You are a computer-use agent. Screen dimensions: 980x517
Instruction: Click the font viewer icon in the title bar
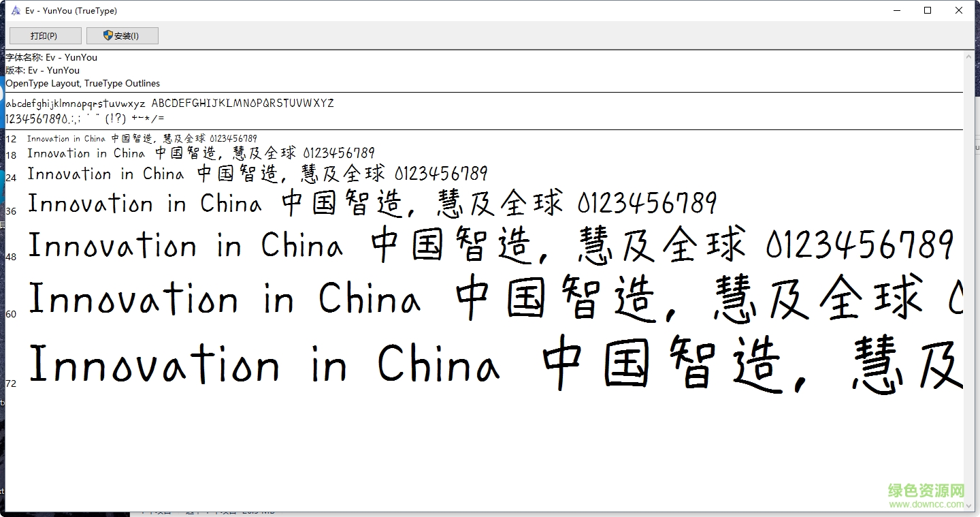click(16, 10)
